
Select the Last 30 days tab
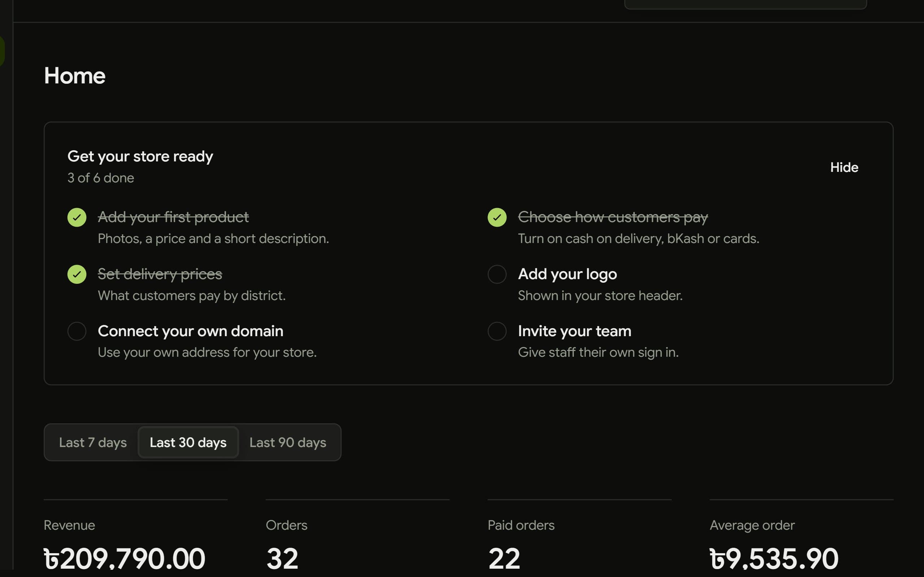[188, 442]
